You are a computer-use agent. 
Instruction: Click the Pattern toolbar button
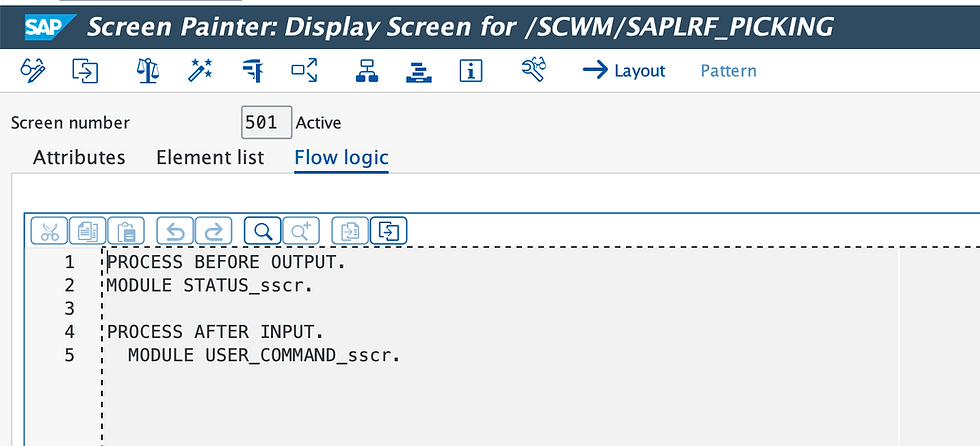pyautogui.click(x=728, y=71)
